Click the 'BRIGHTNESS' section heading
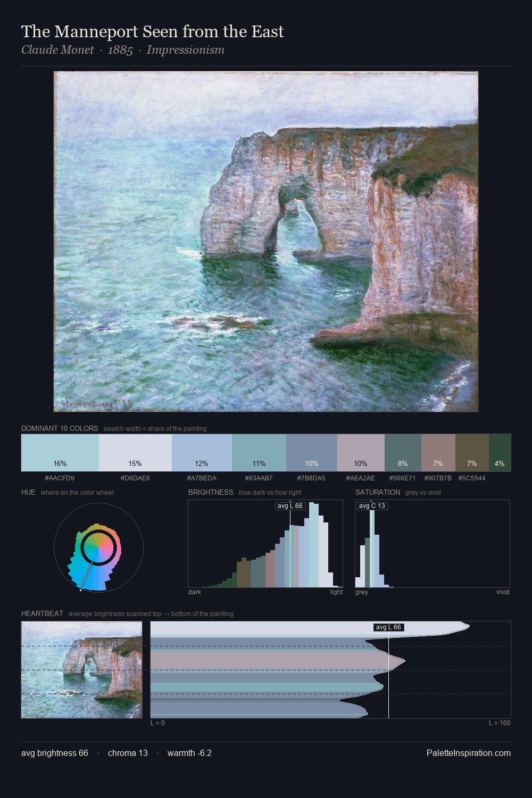Image resolution: width=532 pixels, height=798 pixels. tap(211, 492)
